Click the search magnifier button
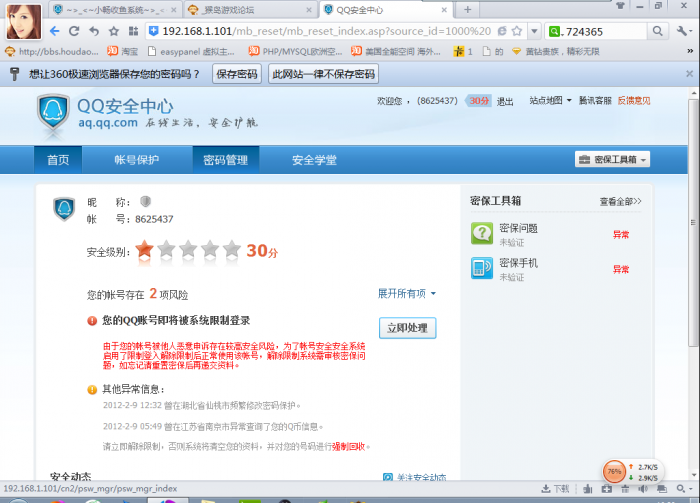The width and height of the screenshot is (700, 503). point(658,31)
